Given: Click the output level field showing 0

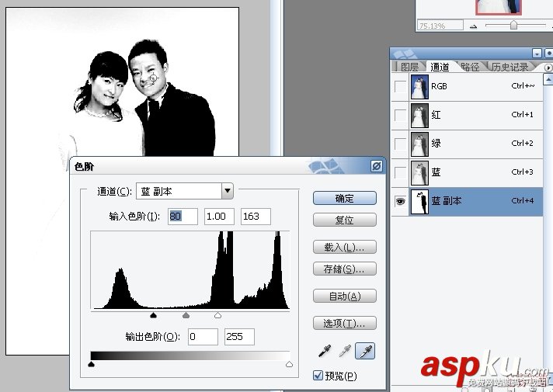Looking at the screenshot, I should [203, 337].
